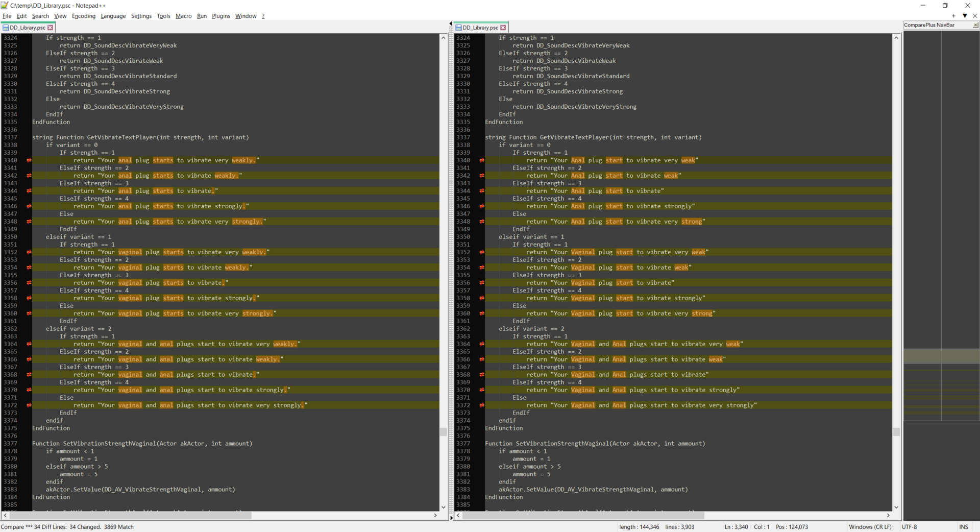
Task: Click the 'Ln : 3,340' position in status bar
Action: [736, 527]
